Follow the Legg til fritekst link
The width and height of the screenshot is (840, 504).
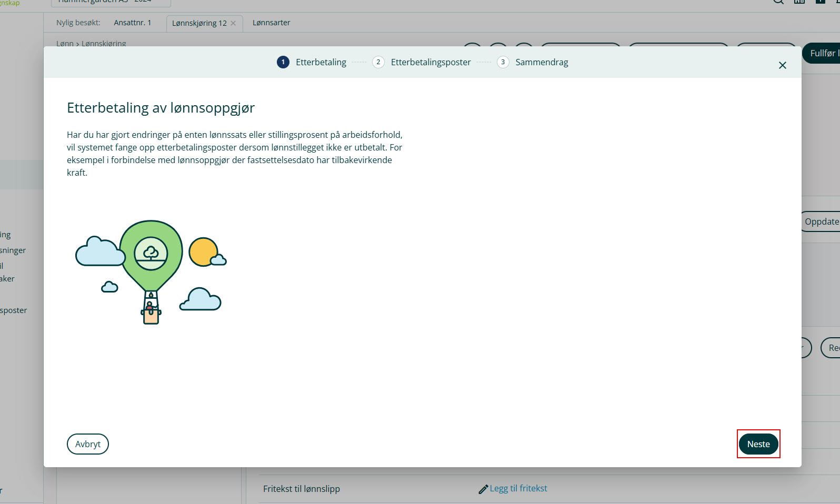click(x=518, y=488)
